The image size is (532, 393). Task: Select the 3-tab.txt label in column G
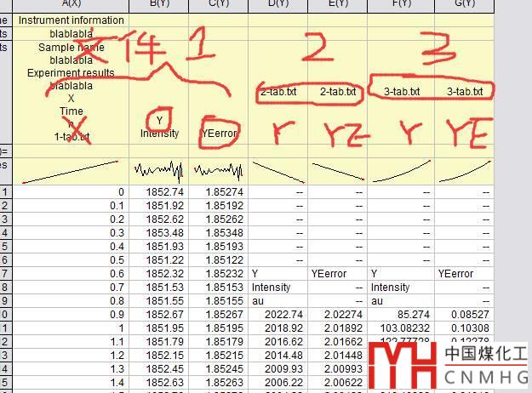click(465, 91)
